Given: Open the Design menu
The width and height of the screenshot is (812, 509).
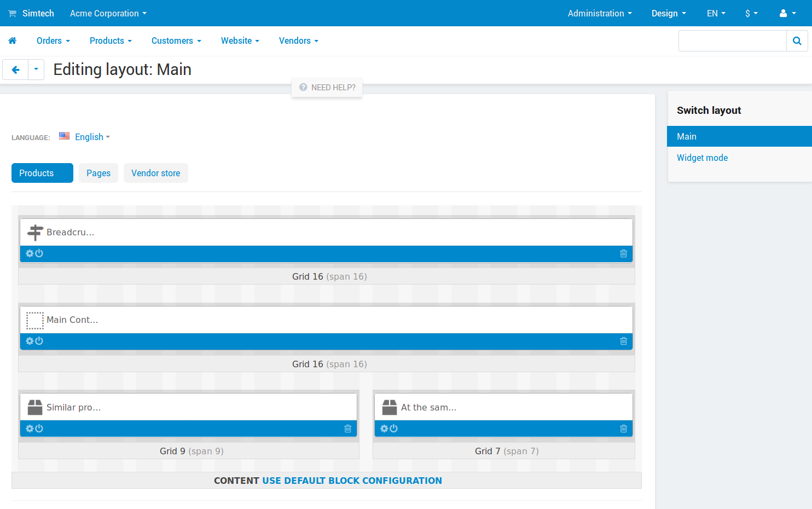Looking at the screenshot, I should (669, 13).
